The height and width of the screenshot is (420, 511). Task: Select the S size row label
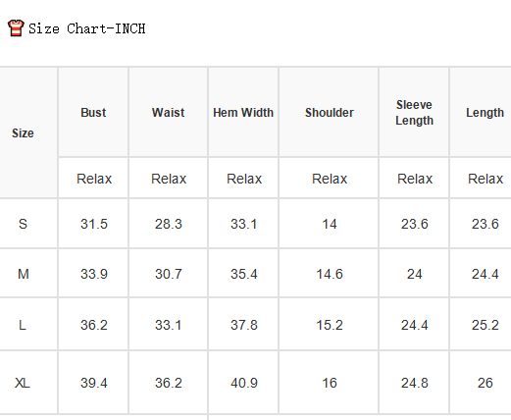(23, 224)
